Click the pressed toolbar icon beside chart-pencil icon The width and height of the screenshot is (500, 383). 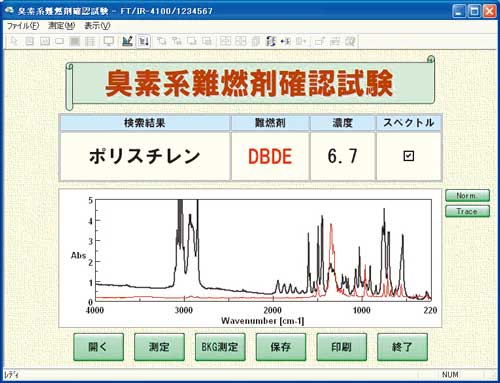click(143, 41)
